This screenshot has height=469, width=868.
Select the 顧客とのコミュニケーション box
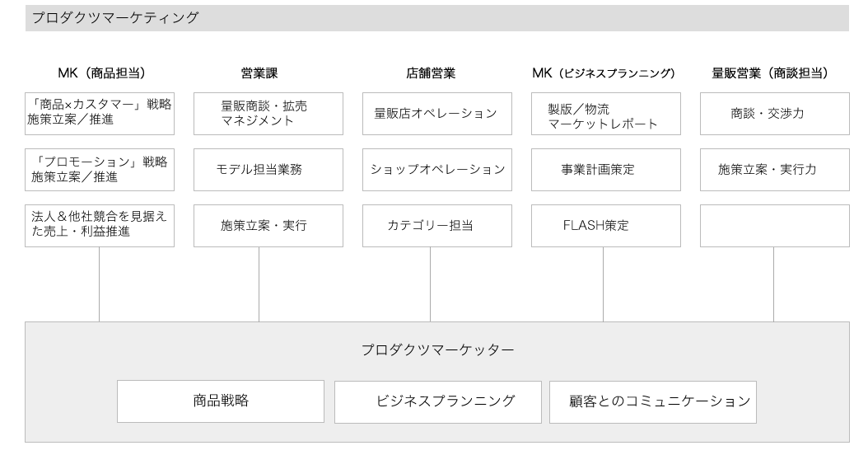pyautogui.click(x=652, y=401)
